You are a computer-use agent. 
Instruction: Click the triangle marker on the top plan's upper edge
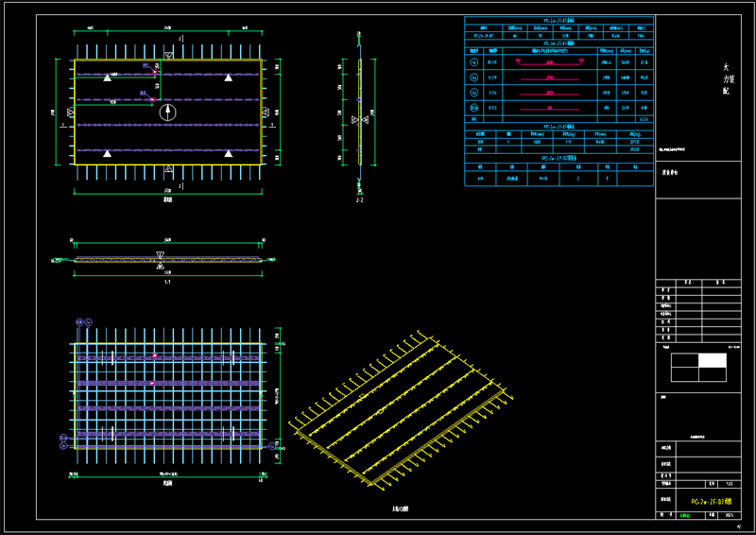169,56
